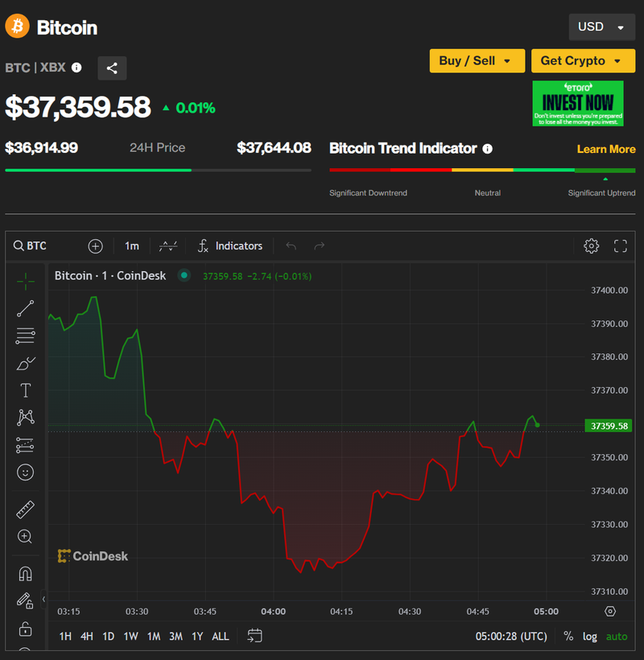Select the ruler measure tool
The height and width of the screenshot is (660, 644).
[25, 509]
